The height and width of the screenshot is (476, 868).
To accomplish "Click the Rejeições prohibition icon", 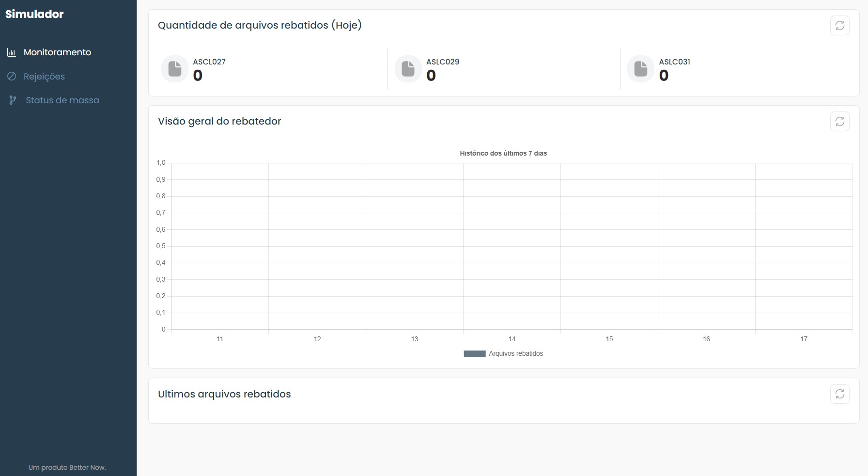I will tap(12, 76).
